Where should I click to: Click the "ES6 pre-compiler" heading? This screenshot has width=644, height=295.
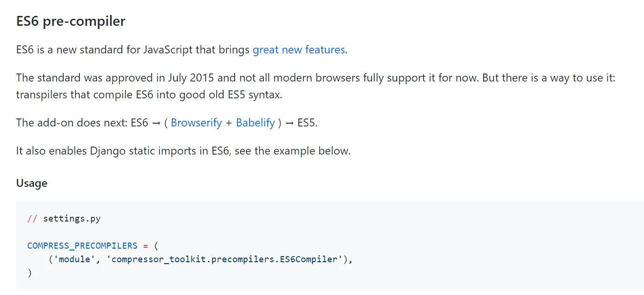tap(71, 22)
